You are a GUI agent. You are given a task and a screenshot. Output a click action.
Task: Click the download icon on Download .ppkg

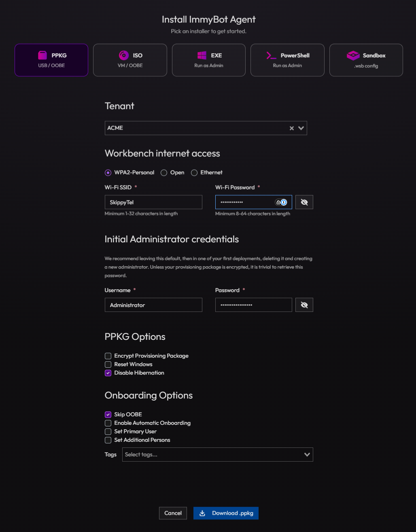pyautogui.click(x=203, y=513)
